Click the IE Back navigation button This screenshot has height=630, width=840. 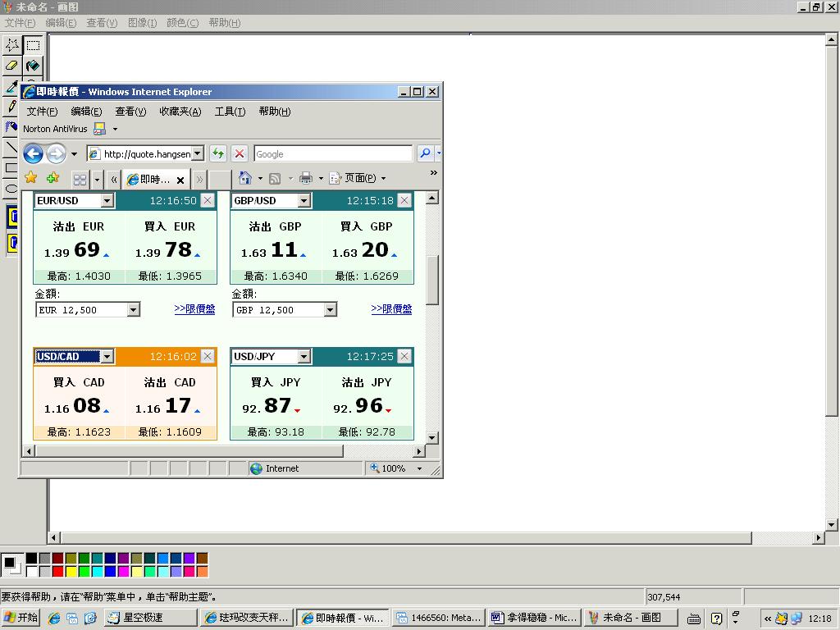click(x=33, y=153)
